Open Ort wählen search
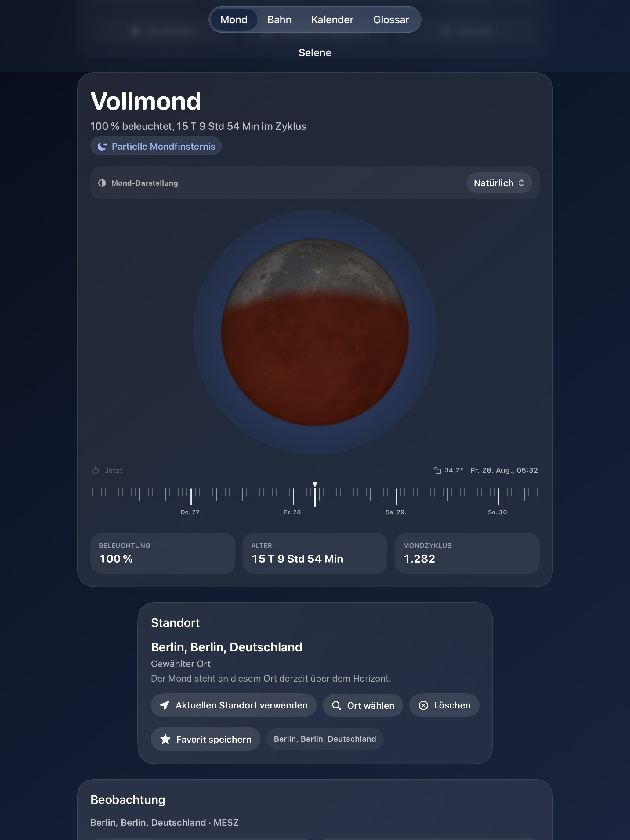 click(x=363, y=705)
